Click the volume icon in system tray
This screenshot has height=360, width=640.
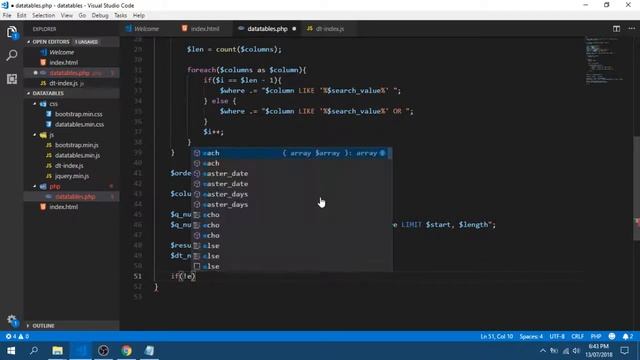[x=576, y=351]
